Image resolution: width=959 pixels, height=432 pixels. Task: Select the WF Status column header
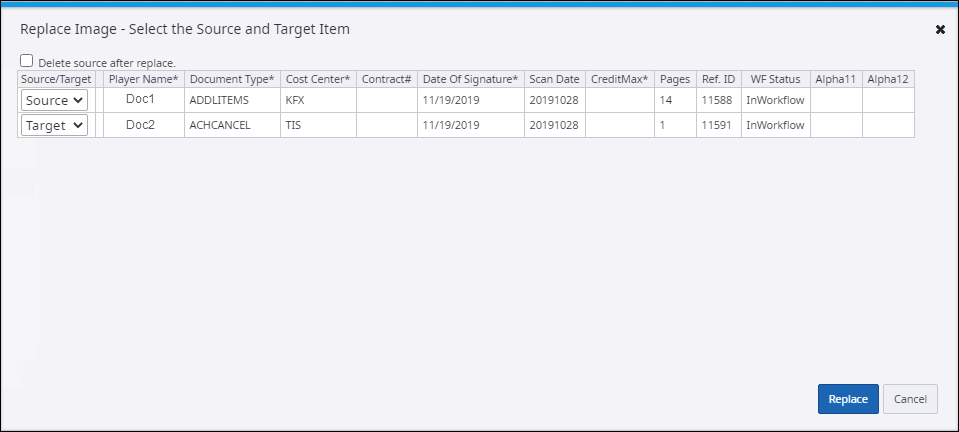pyautogui.click(x=775, y=78)
